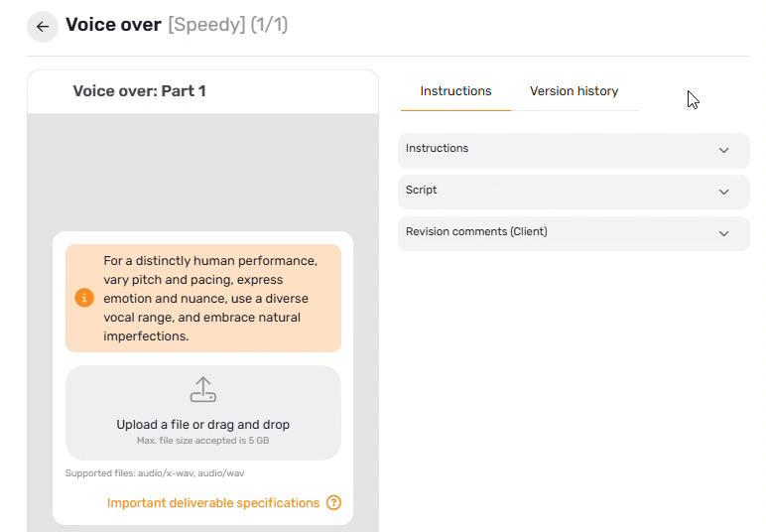Expand the Script section chevron

pyautogui.click(x=723, y=192)
